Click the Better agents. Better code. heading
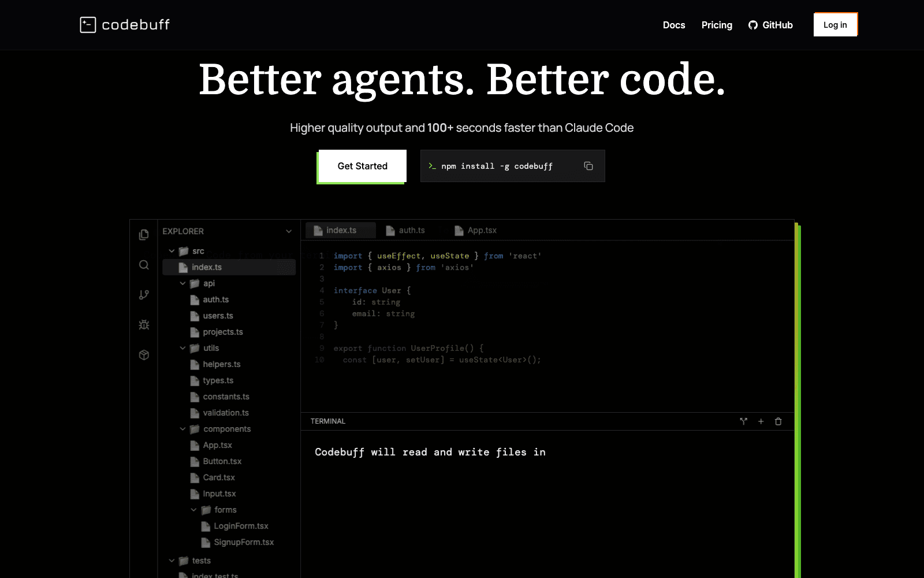Image resolution: width=924 pixels, height=578 pixels. [462, 80]
